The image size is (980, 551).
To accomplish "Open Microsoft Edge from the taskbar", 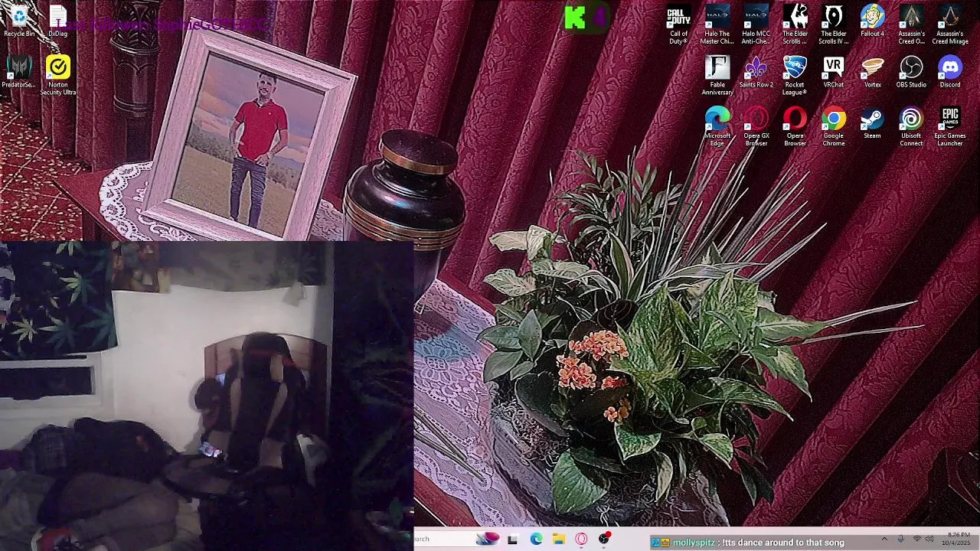I will (x=536, y=540).
